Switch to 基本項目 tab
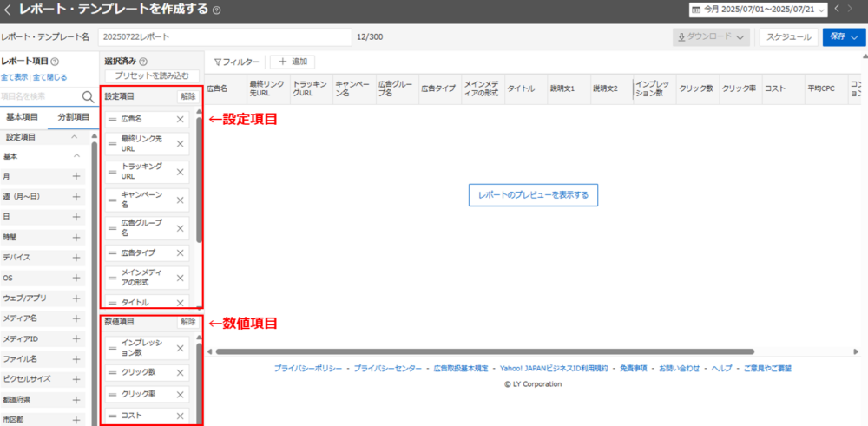The image size is (868, 426). 23,117
